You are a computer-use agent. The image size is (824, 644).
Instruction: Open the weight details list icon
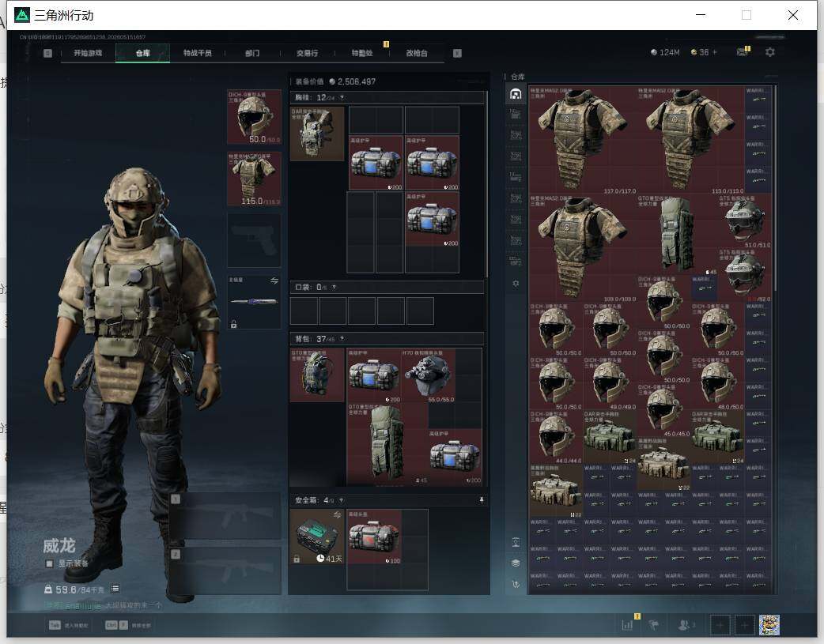[x=115, y=589]
